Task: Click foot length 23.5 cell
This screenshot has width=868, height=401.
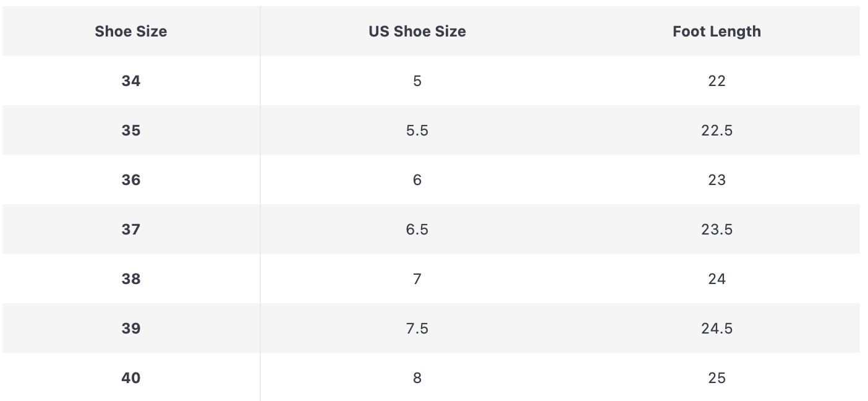Action: point(717,230)
